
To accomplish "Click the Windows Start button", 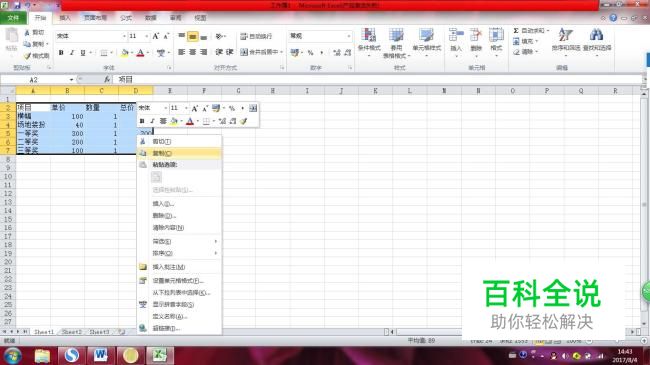I will click(12, 356).
